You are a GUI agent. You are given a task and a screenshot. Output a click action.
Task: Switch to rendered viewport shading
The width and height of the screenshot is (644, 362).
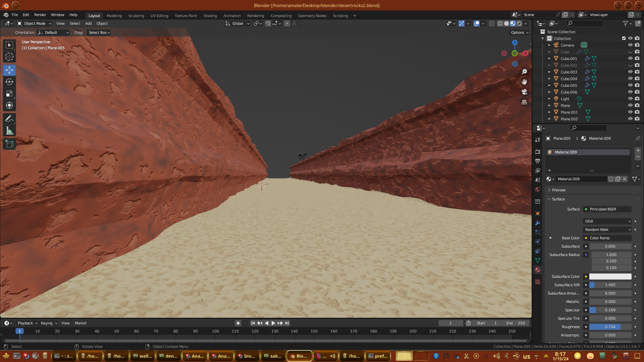[519, 23]
